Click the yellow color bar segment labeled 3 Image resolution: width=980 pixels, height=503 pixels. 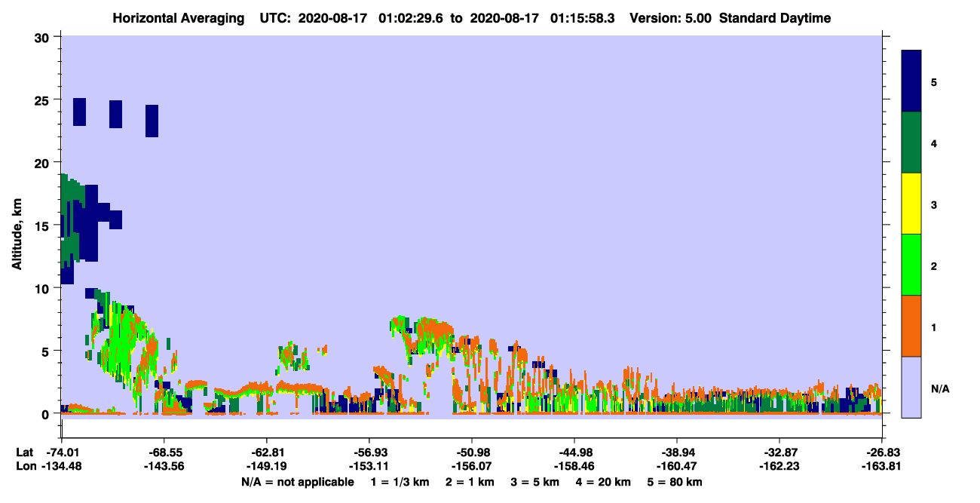911,204
